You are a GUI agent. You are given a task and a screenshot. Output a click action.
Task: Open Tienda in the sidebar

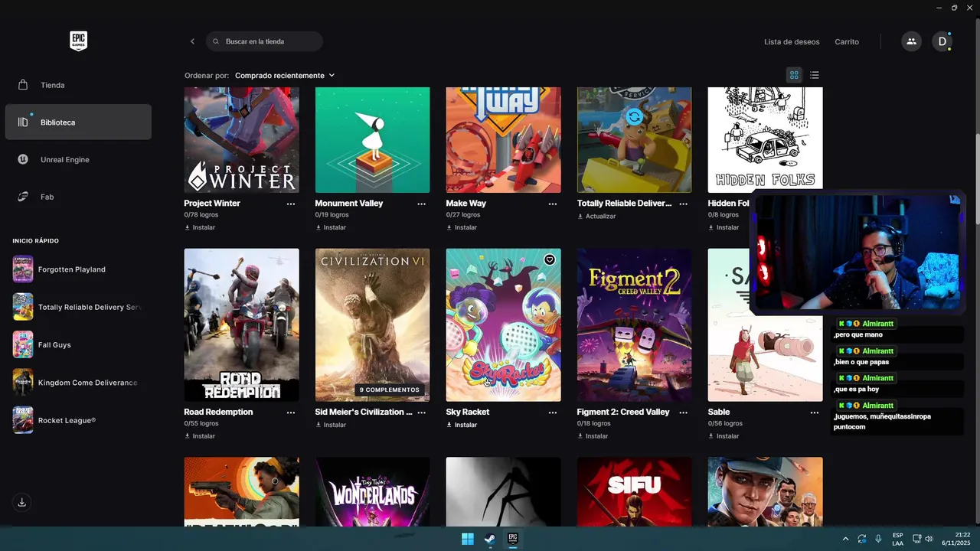coord(78,85)
